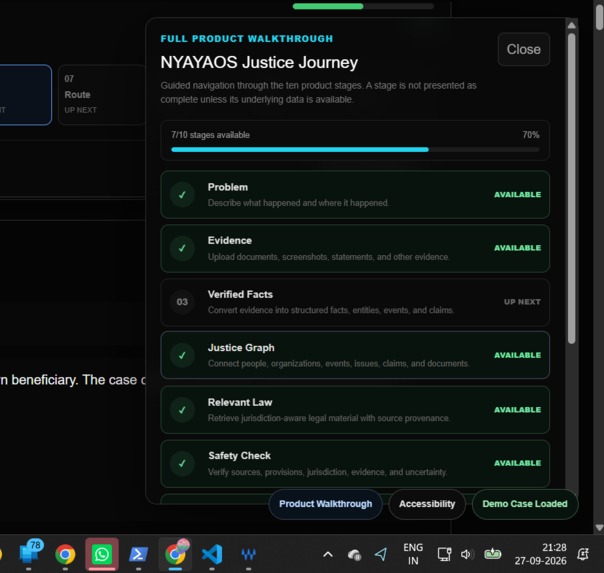Click the walkthrough panel scrollbar thumb
Screen dimensions: 604x573
click(572, 189)
